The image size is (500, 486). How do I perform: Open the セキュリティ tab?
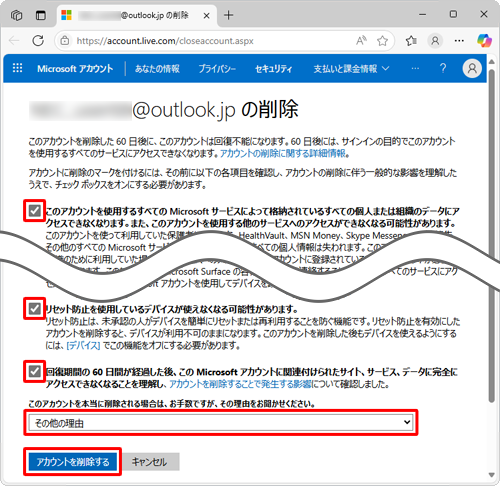coord(274,69)
